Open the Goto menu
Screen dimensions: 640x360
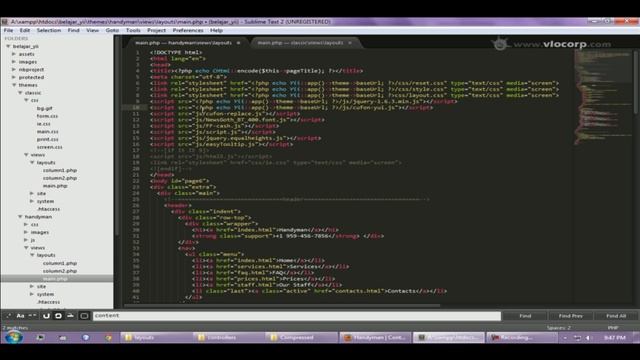coord(112,30)
